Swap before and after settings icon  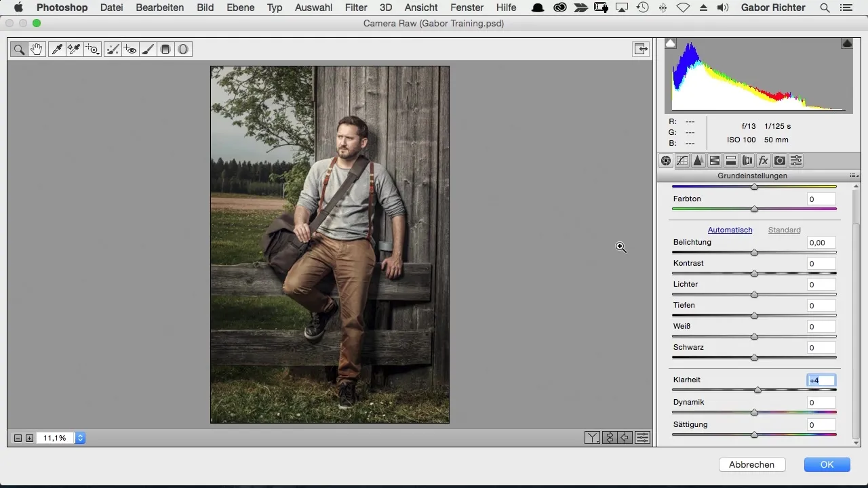click(610, 438)
